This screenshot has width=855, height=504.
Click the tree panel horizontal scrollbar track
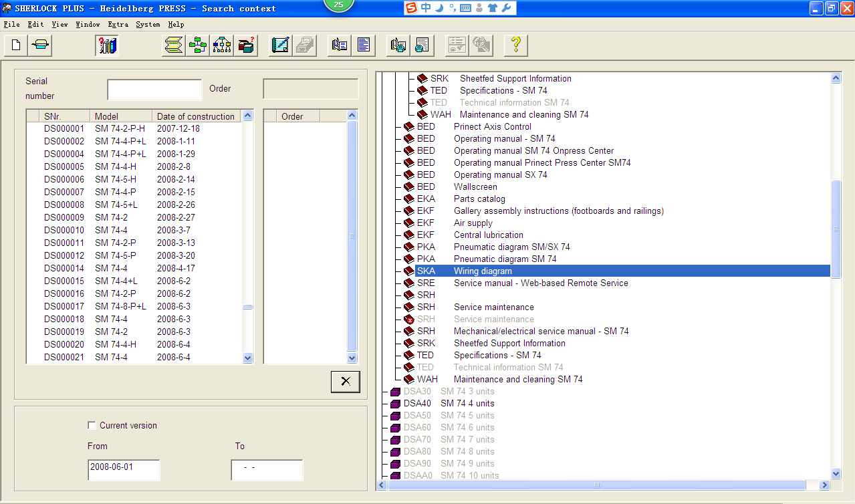point(702,485)
